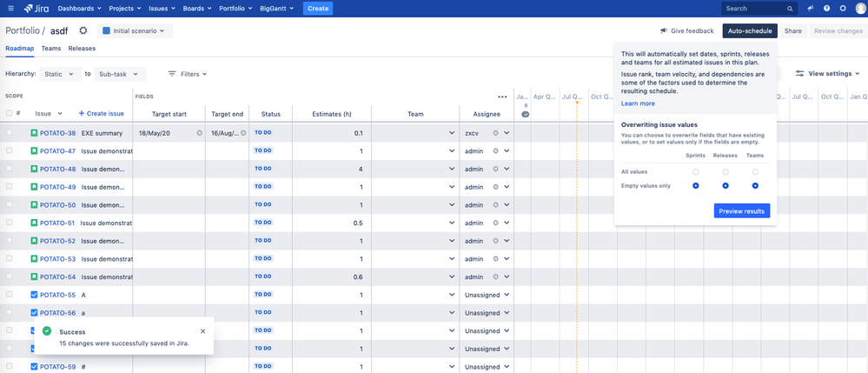
Task: Open the Issue column sort dropdown
Action: pyautogui.click(x=60, y=114)
